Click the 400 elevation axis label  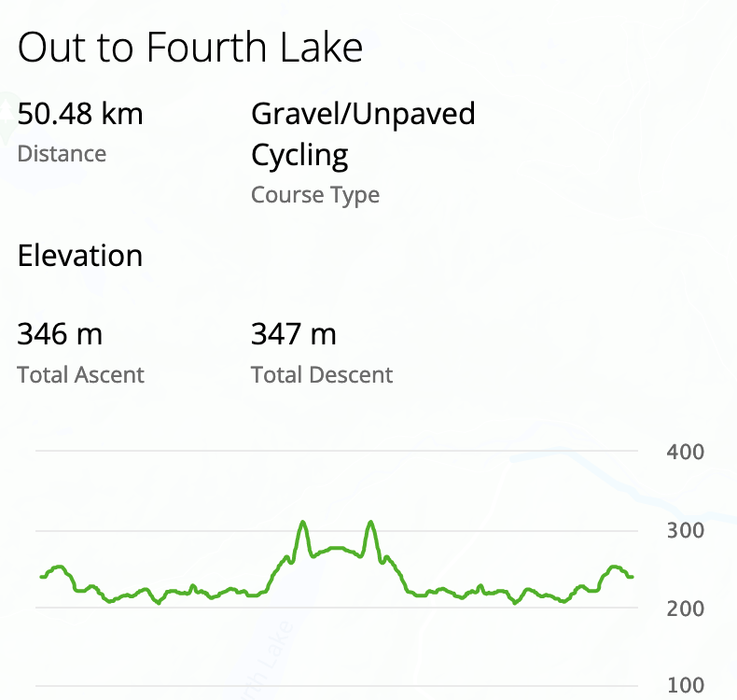(686, 452)
